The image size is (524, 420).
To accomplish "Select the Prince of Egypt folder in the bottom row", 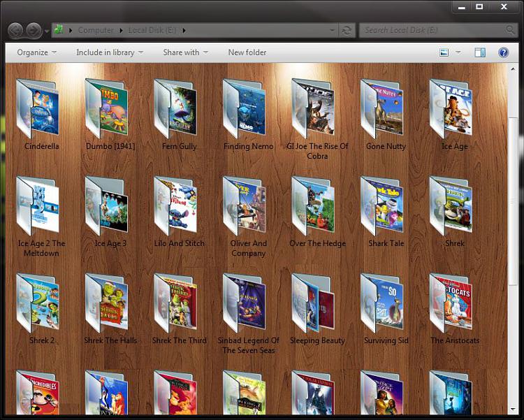I will click(x=382, y=393).
